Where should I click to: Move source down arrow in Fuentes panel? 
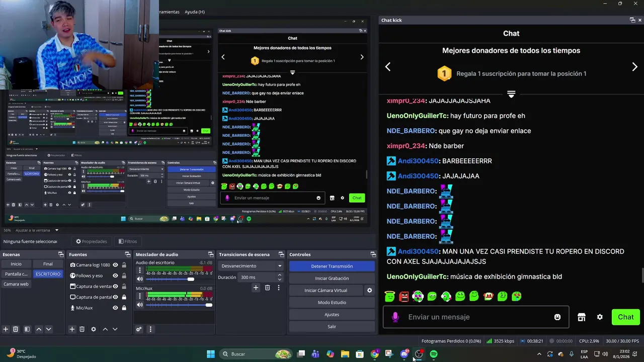point(115,329)
